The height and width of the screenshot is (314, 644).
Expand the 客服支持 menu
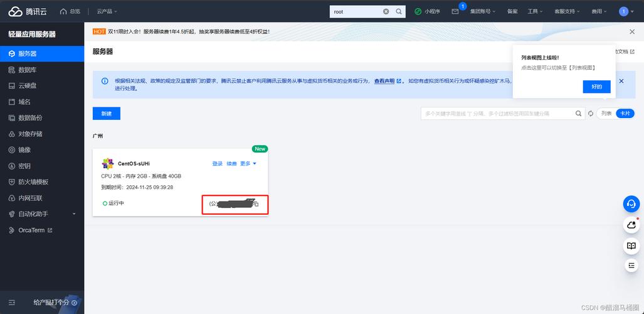pos(567,11)
